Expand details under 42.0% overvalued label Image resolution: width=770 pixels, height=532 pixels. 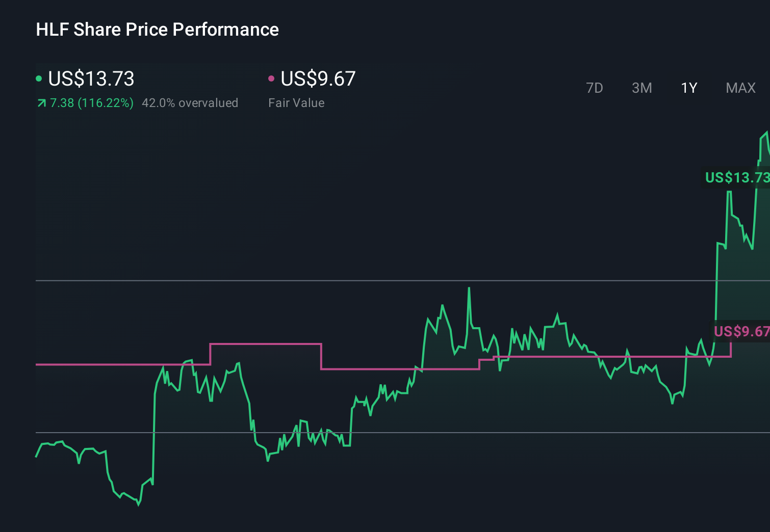point(190,103)
